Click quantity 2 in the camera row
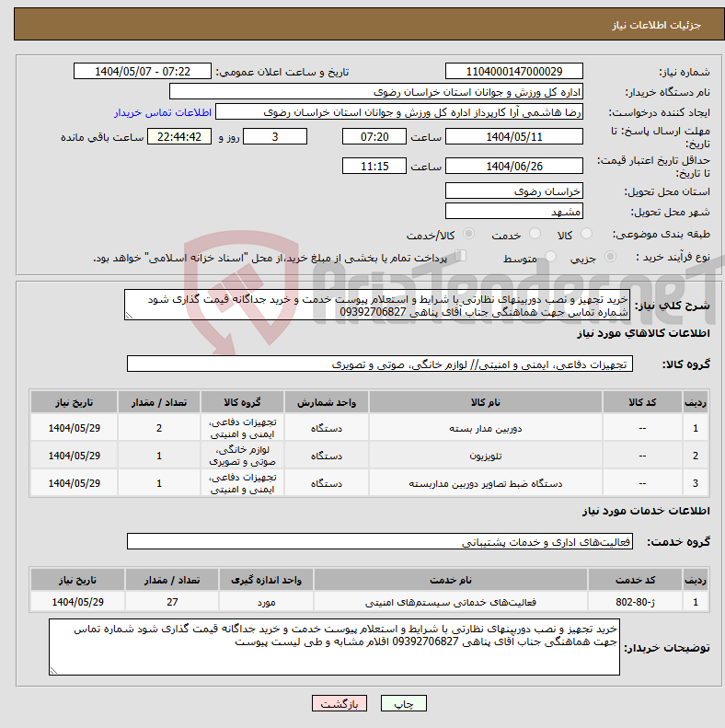The width and height of the screenshot is (725, 728). (159, 428)
